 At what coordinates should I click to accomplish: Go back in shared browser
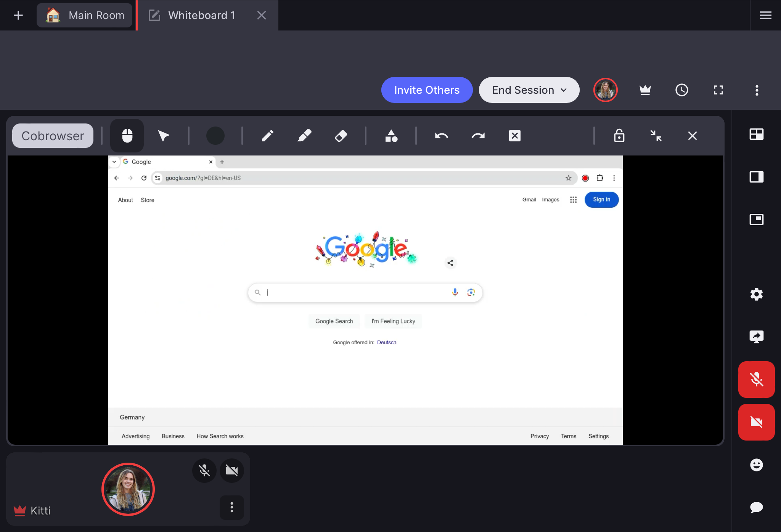pos(117,178)
